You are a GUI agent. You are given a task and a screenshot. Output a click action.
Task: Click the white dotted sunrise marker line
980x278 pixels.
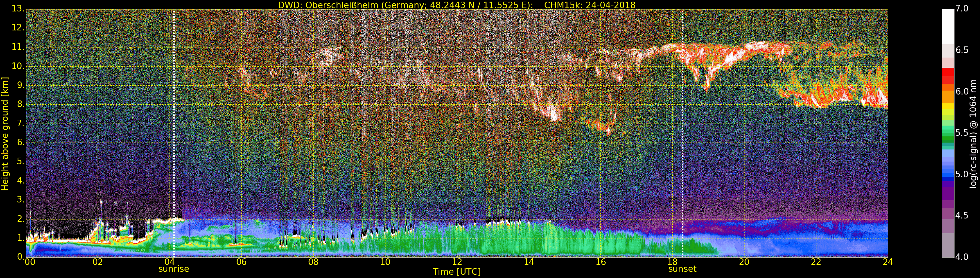pos(174,133)
